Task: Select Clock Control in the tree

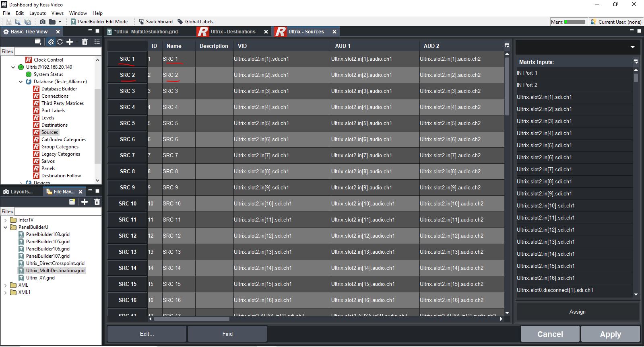Action: coord(48,60)
